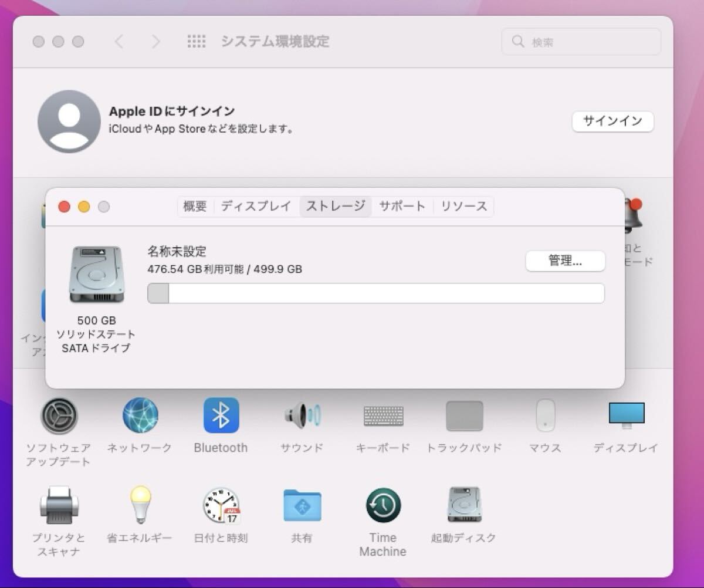Open Startup Disk preferences
Image resolution: width=704 pixels, height=588 pixels.
(x=463, y=505)
